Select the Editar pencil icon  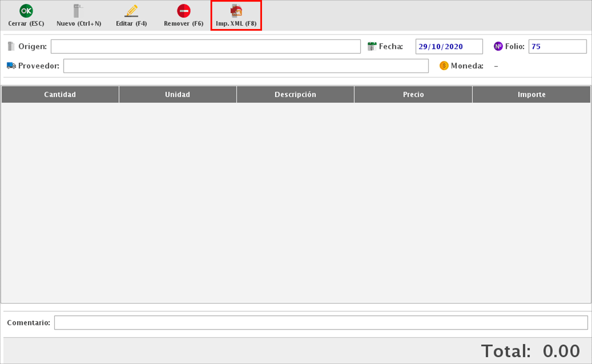pos(131,11)
